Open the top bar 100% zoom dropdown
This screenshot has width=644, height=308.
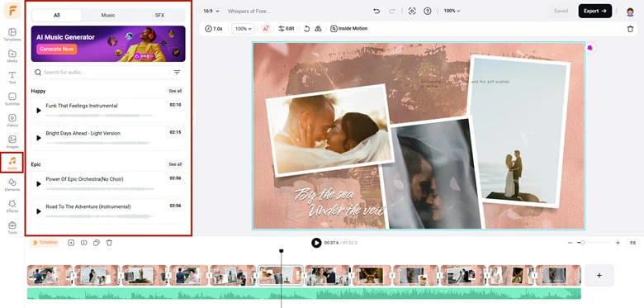click(x=452, y=11)
